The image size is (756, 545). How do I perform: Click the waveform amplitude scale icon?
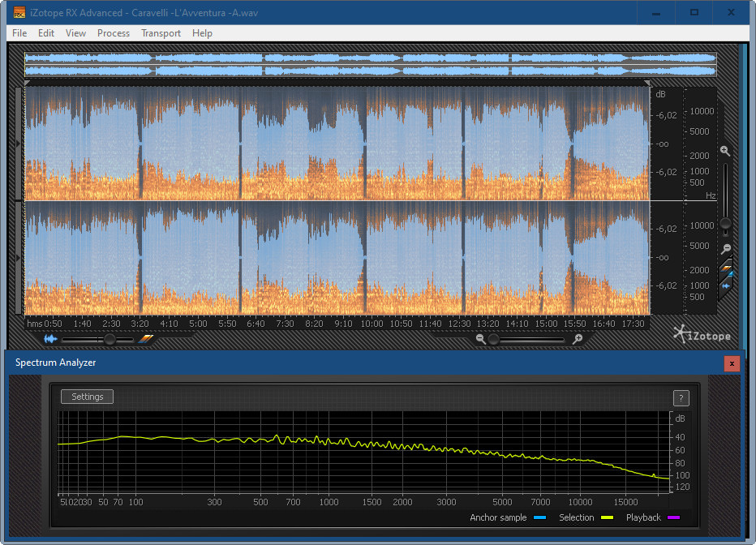pyautogui.click(x=726, y=285)
